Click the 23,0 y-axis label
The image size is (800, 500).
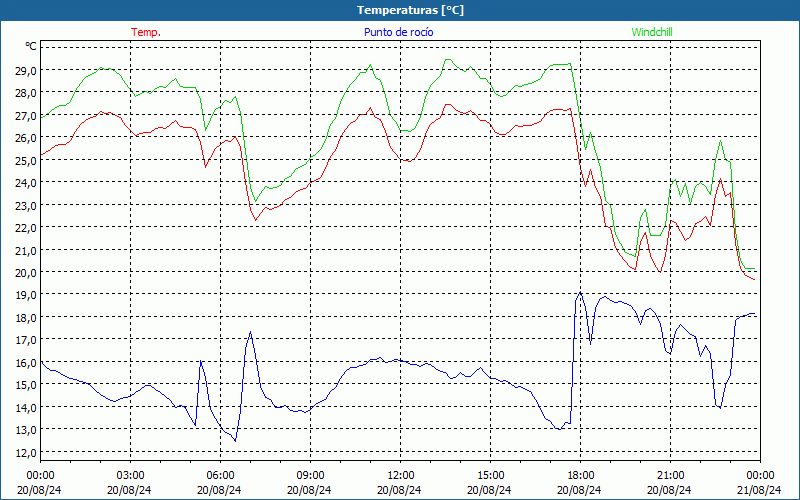pyautogui.click(x=26, y=205)
